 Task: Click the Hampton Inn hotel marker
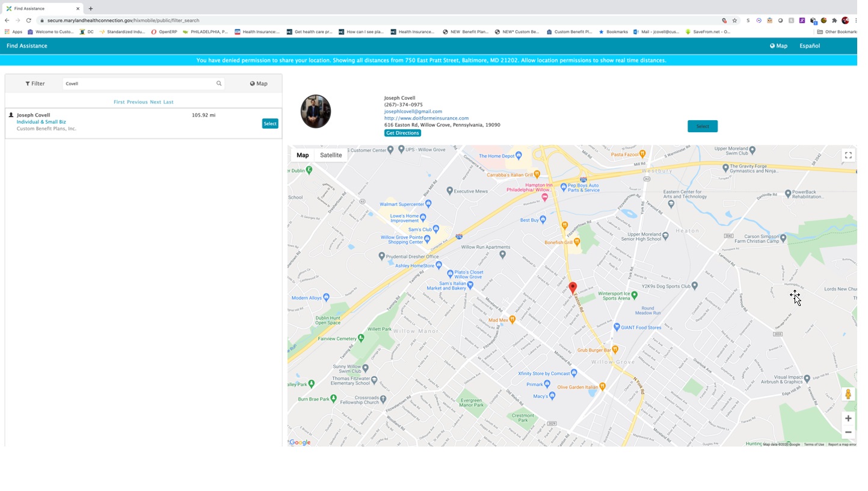coord(544,197)
